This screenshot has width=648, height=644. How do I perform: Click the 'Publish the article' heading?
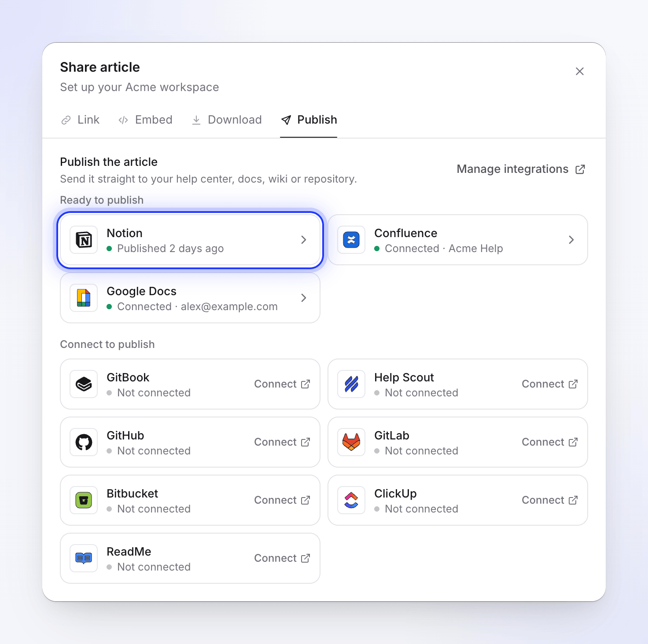[x=109, y=162]
